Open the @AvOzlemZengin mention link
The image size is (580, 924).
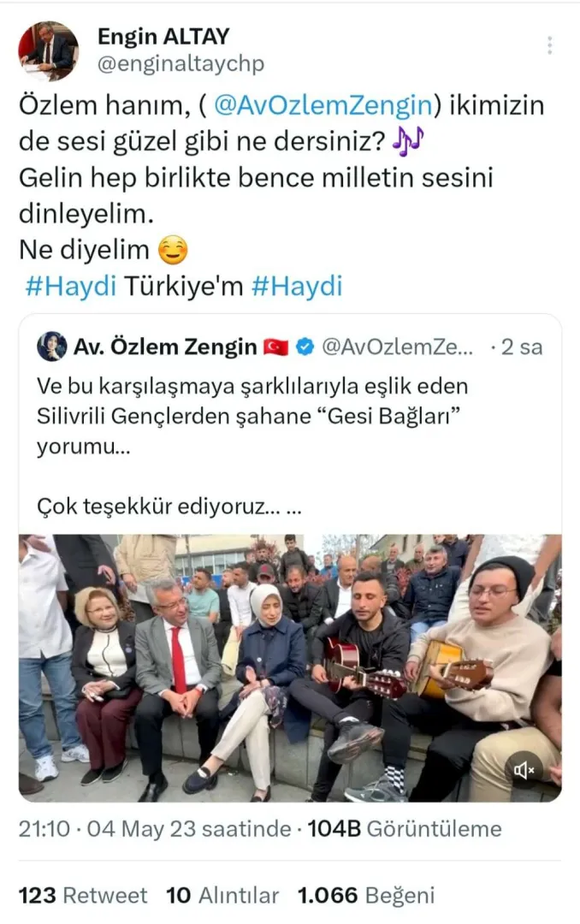coord(323,105)
